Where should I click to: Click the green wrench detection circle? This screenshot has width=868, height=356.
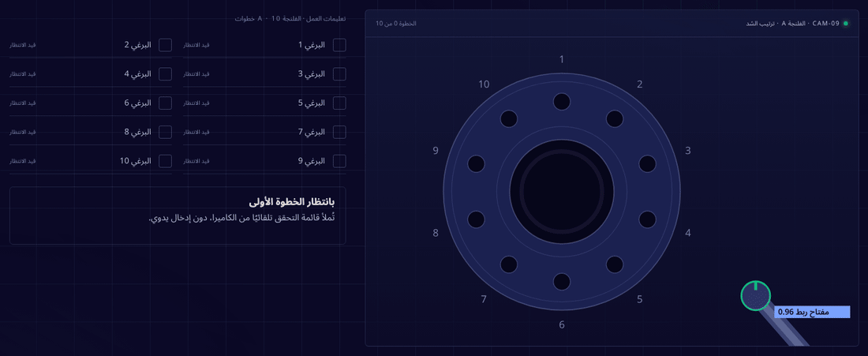point(755,295)
